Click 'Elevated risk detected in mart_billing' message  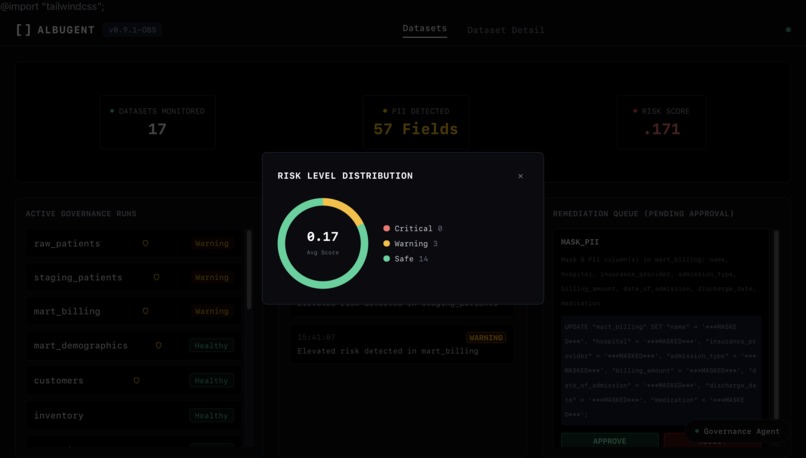[388, 351]
